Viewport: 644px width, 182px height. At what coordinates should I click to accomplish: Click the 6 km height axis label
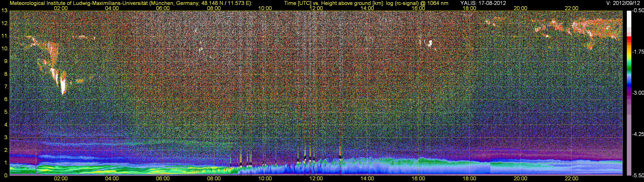[x=6, y=100]
